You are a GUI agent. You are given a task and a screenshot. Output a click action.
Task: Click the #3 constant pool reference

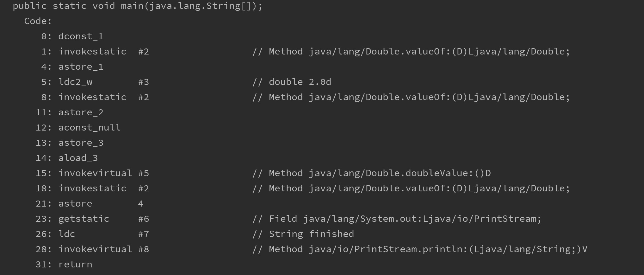click(144, 82)
